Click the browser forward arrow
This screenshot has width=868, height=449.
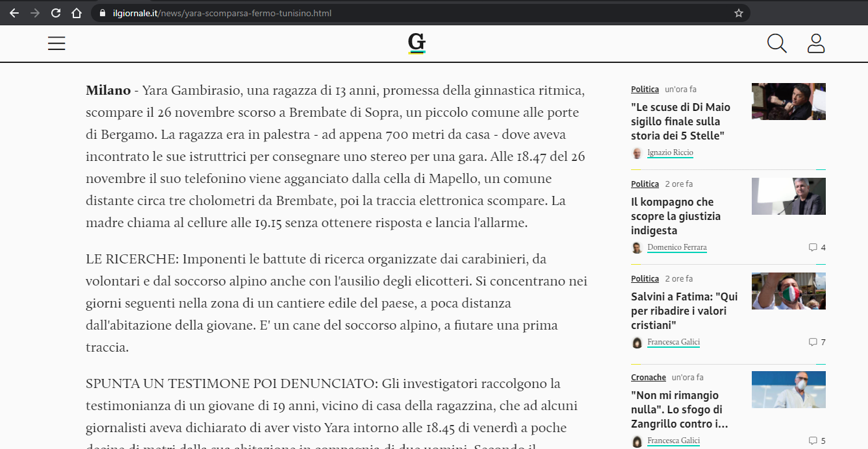pyautogui.click(x=35, y=13)
